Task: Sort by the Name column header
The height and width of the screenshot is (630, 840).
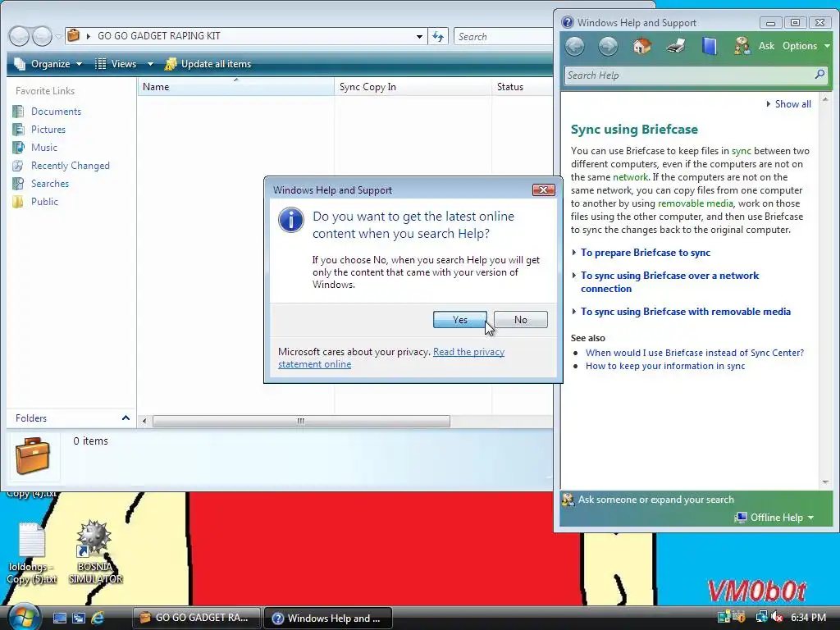Action: [x=235, y=87]
